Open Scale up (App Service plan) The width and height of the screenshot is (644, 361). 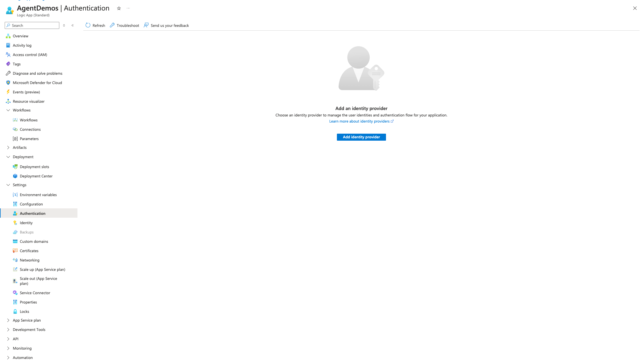pos(42,269)
